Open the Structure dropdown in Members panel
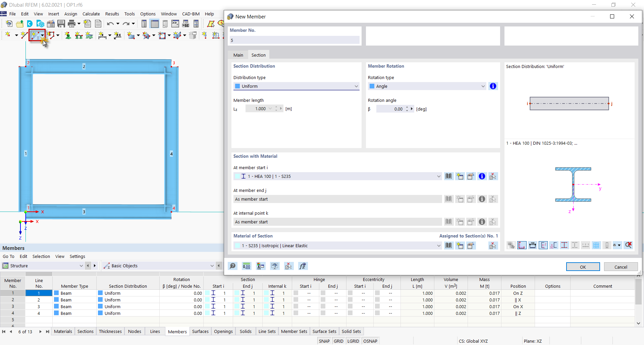Viewport: 644px width, 345px height. pos(43,266)
